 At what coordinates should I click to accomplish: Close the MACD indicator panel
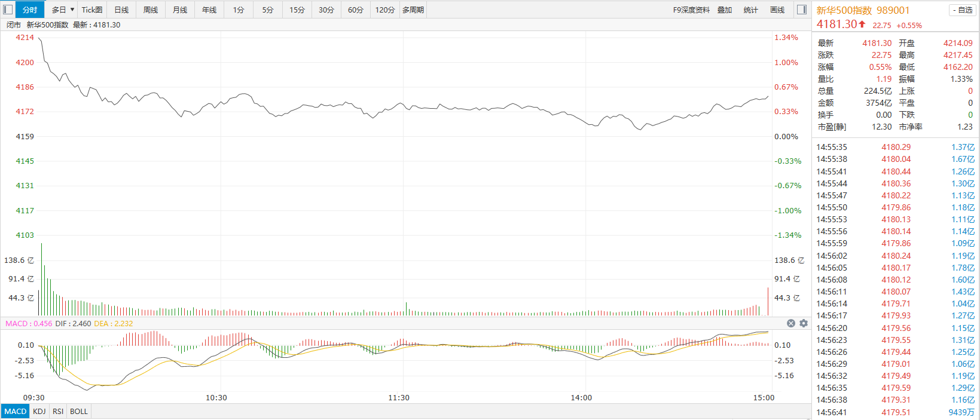(x=791, y=323)
